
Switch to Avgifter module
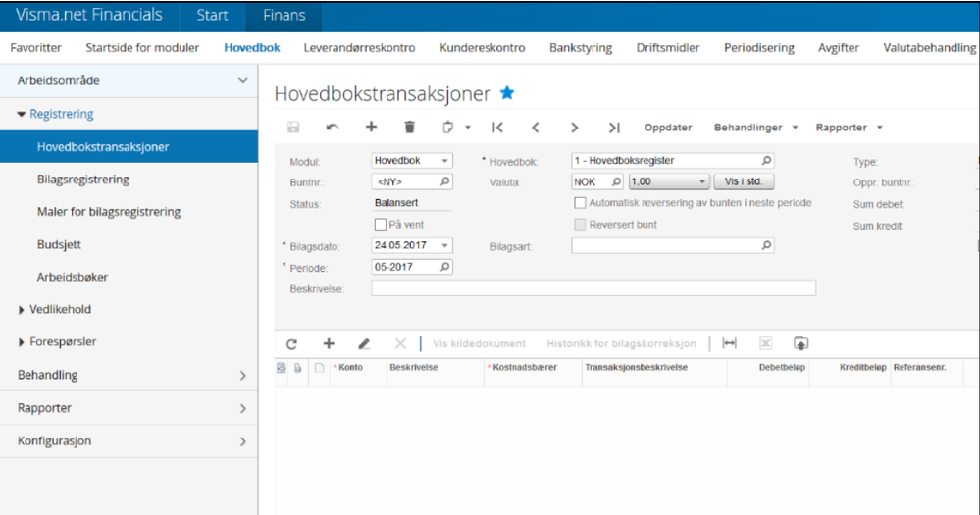(x=839, y=47)
